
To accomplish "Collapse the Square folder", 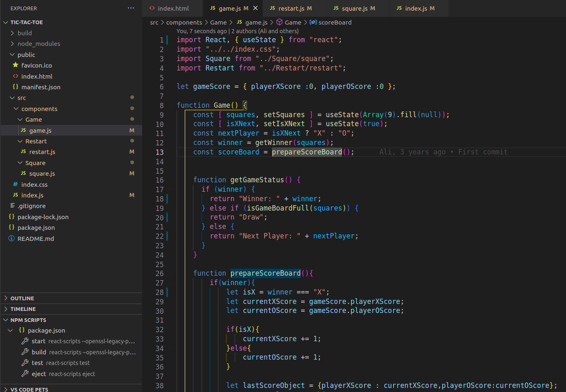I will pos(20,163).
